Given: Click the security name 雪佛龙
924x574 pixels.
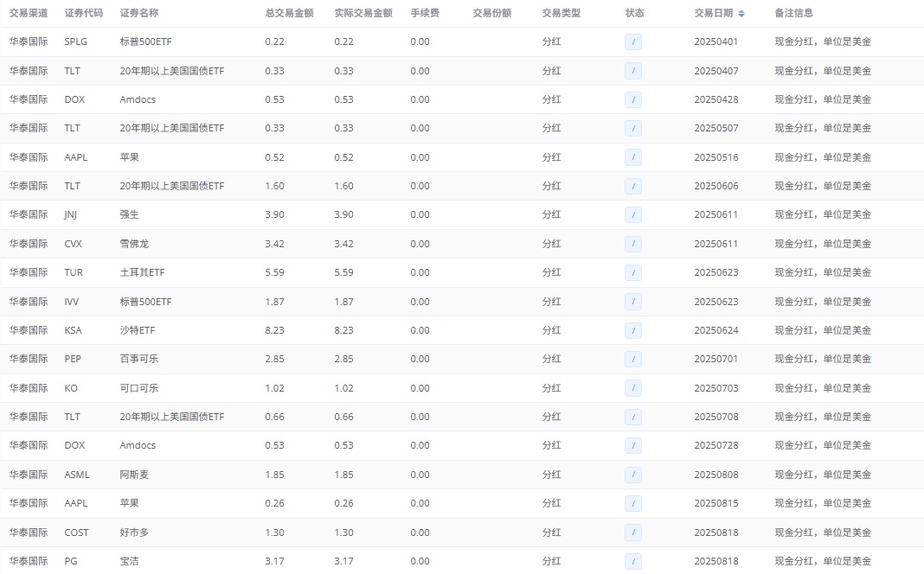Looking at the screenshot, I should (134, 244).
